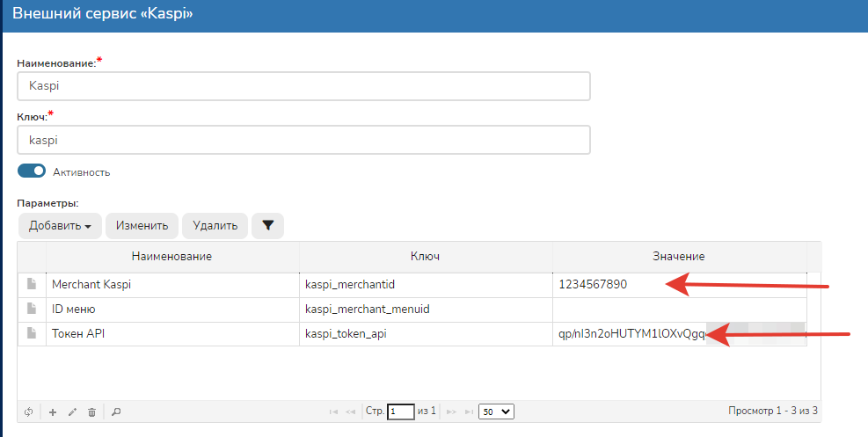
Task: Click the pencil edit icon in footer
Action: [72, 412]
